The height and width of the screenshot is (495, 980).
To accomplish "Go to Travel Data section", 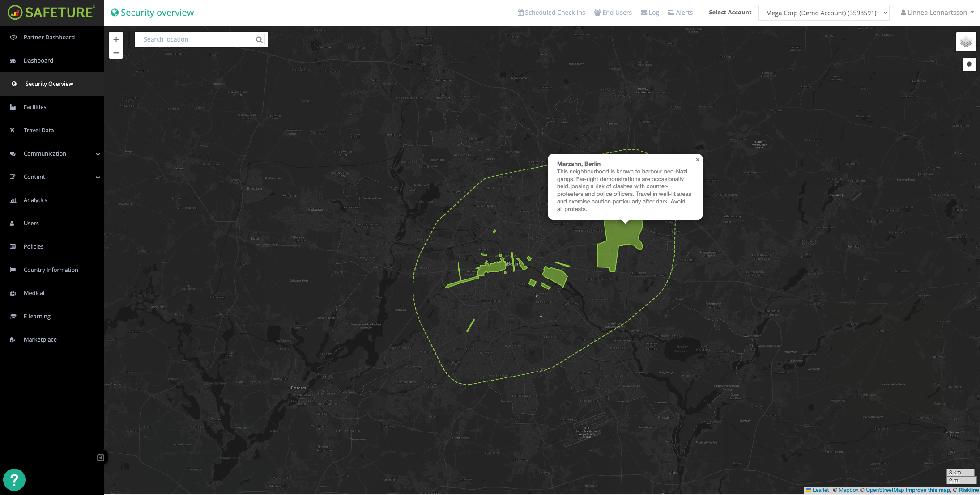I will (x=38, y=130).
